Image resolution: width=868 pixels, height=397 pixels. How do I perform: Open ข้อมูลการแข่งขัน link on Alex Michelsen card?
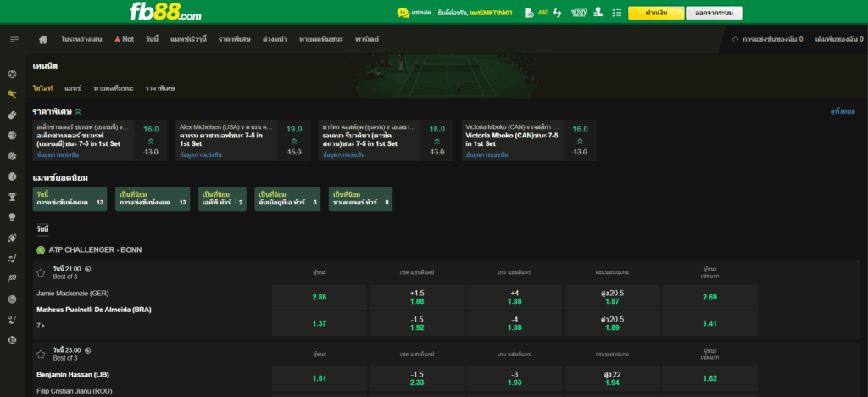200,155
